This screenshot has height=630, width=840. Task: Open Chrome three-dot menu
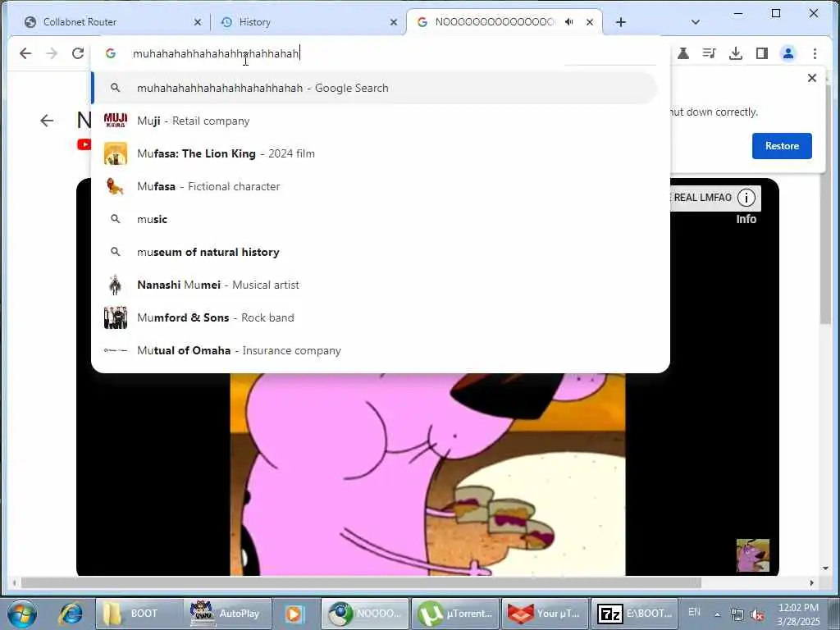click(815, 53)
